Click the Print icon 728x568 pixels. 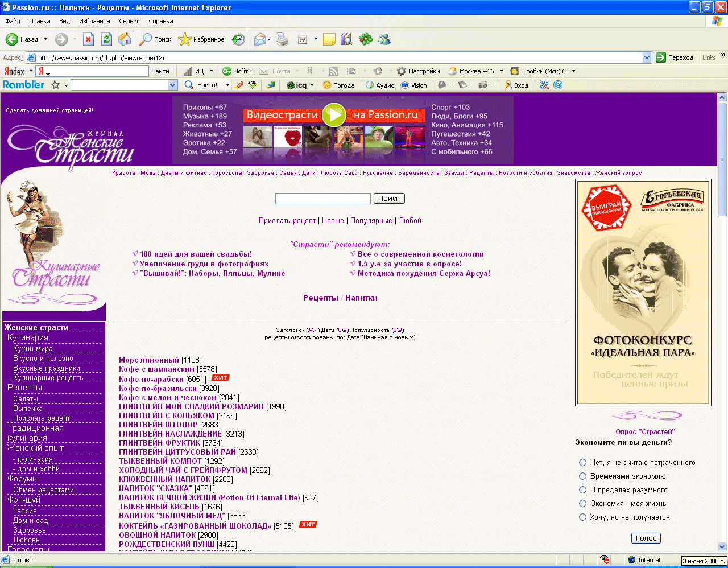tap(282, 39)
